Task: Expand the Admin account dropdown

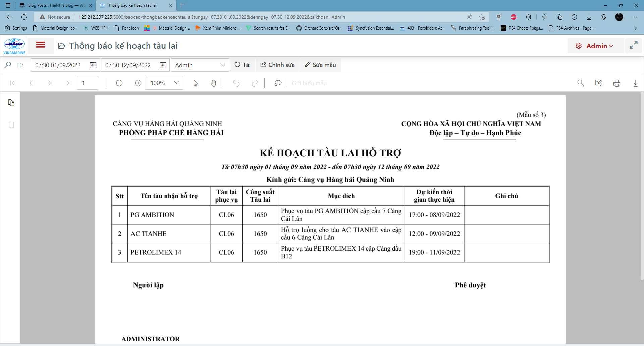Action: click(200, 65)
